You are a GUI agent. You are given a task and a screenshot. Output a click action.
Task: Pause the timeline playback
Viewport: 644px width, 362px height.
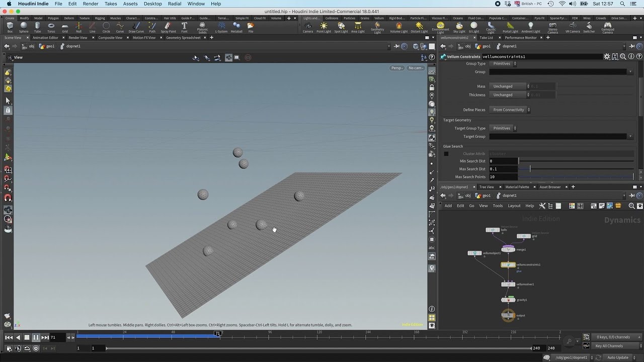click(x=36, y=337)
